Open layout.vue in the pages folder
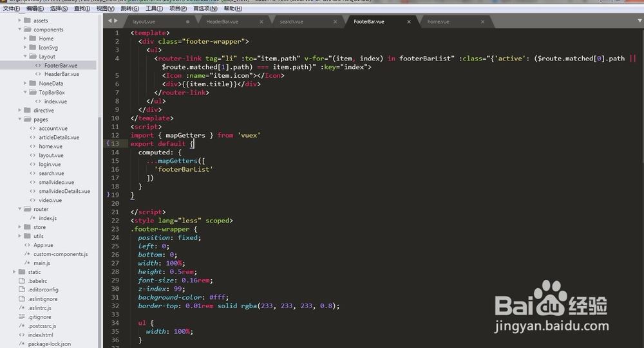 (x=51, y=156)
